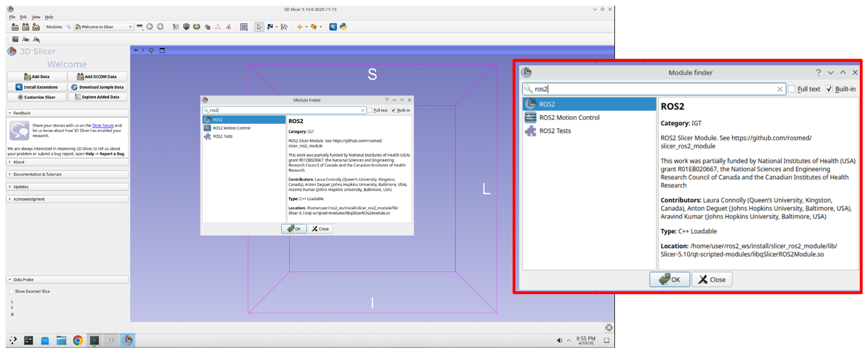Open the Edit menu

click(x=23, y=17)
